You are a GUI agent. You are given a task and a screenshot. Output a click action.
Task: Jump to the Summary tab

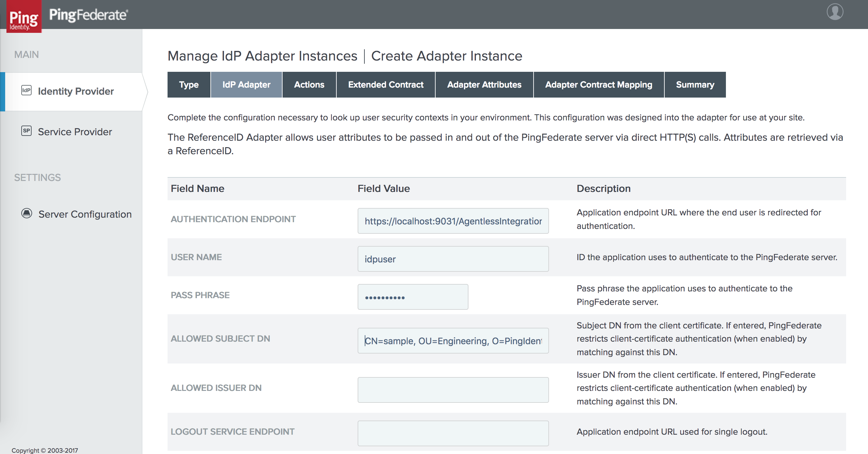click(x=695, y=85)
